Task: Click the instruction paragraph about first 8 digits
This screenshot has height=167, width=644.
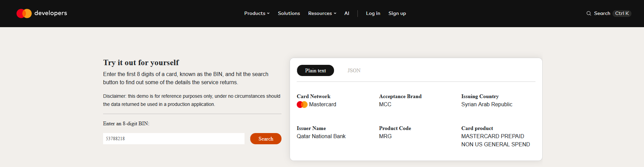Action: click(x=186, y=78)
